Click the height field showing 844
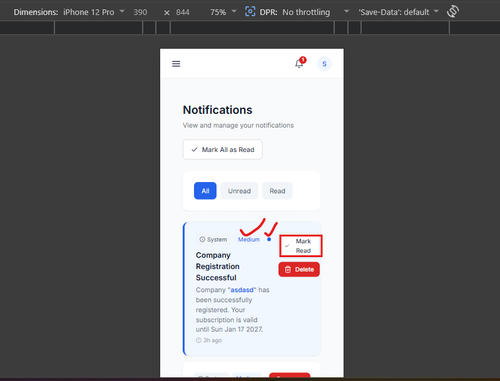 tap(183, 12)
